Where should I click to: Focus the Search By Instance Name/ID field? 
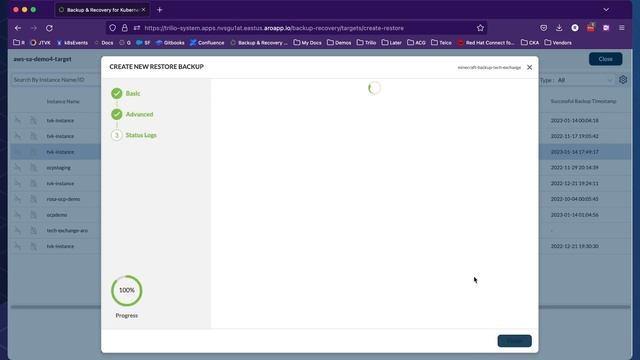coord(55,80)
